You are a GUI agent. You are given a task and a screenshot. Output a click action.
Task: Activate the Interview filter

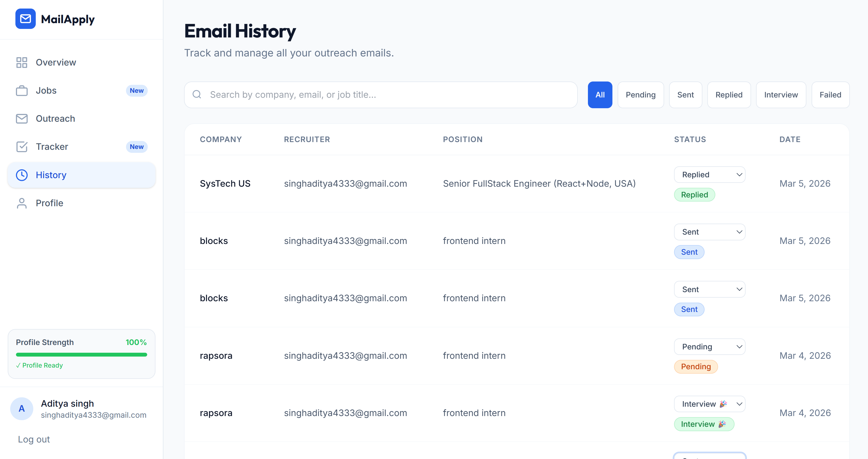pyautogui.click(x=781, y=94)
